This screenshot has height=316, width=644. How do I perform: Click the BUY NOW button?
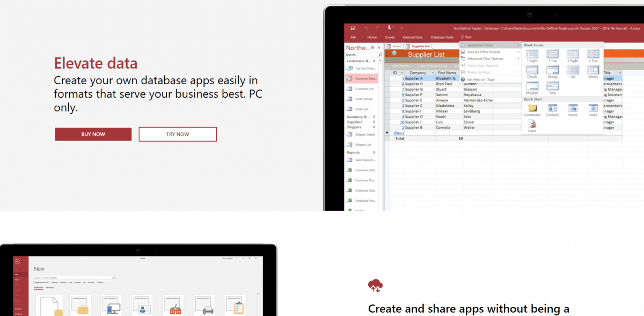click(93, 134)
